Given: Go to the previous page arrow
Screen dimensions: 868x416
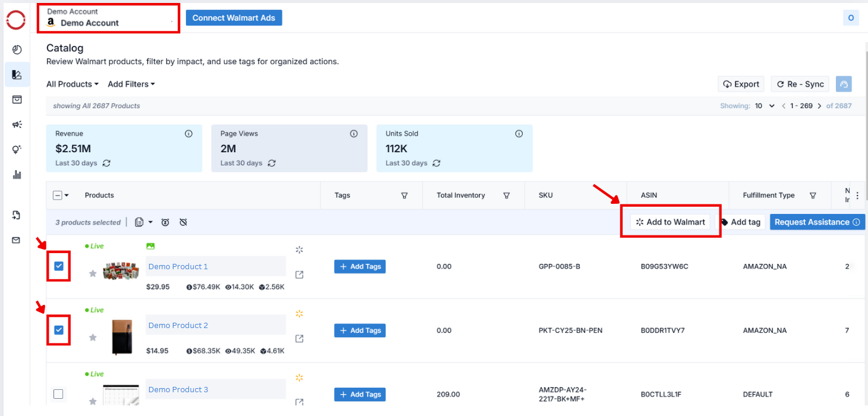Looking at the screenshot, I should [x=784, y=106].
